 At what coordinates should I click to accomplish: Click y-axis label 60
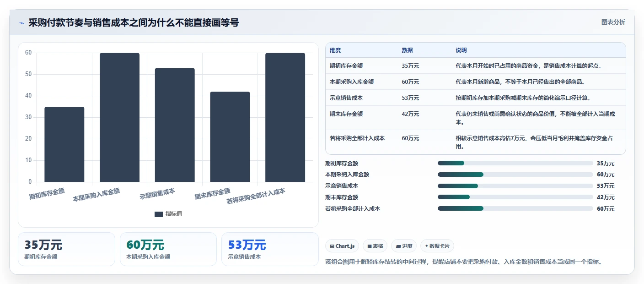point(28,53)
